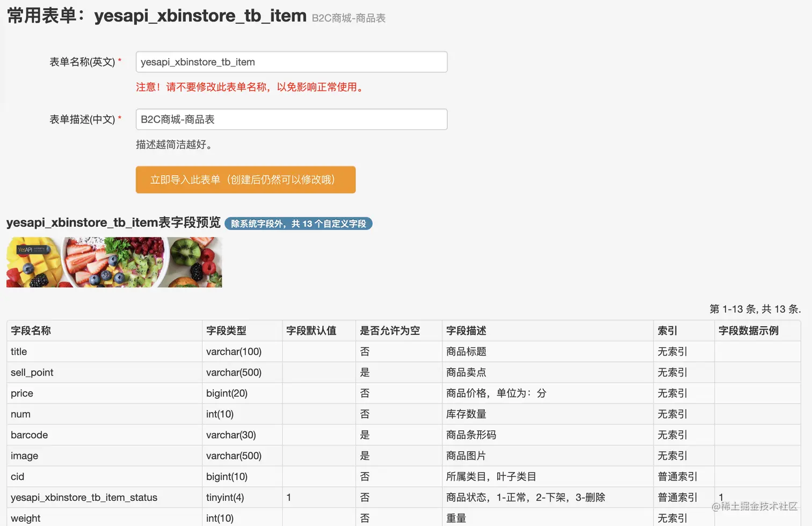Click the varchar(100) type cell
Image resolution: width=812 pixels, height=526 pixels.
[x=242, y=351]
